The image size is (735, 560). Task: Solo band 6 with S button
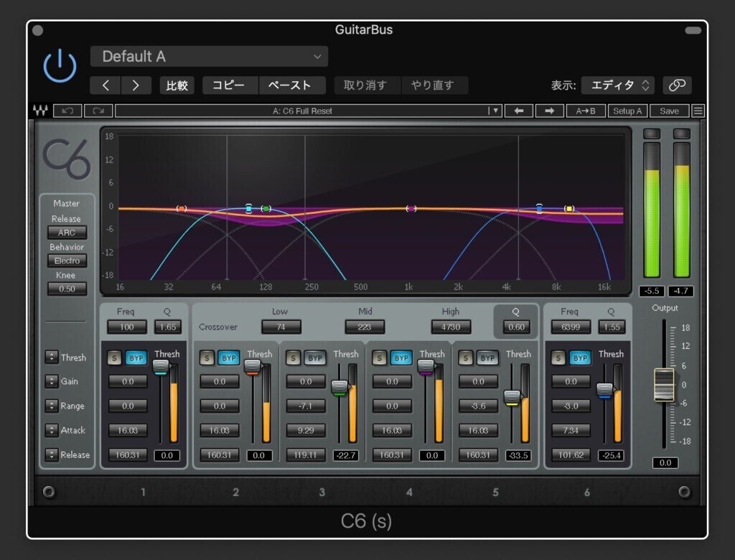pyautogui.click(x=558, y=358)
